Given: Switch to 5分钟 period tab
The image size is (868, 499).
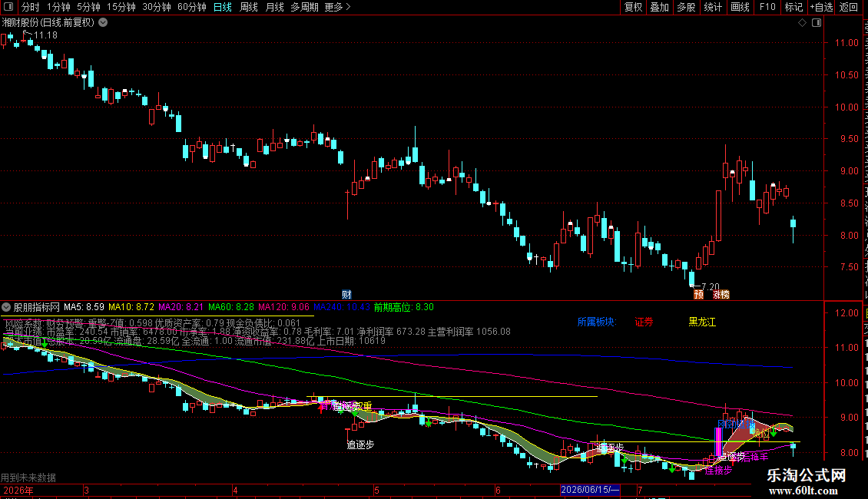Looking at the screenshot, I should coord(88,7).
